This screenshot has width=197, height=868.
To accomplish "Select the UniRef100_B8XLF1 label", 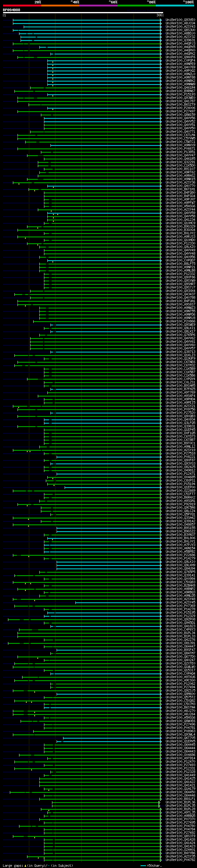I will tap(180, 799).
